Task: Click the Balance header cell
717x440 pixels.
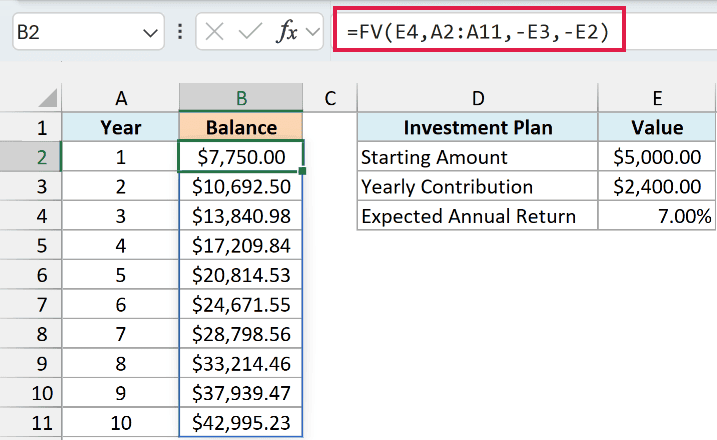Action: pos(241,127)
